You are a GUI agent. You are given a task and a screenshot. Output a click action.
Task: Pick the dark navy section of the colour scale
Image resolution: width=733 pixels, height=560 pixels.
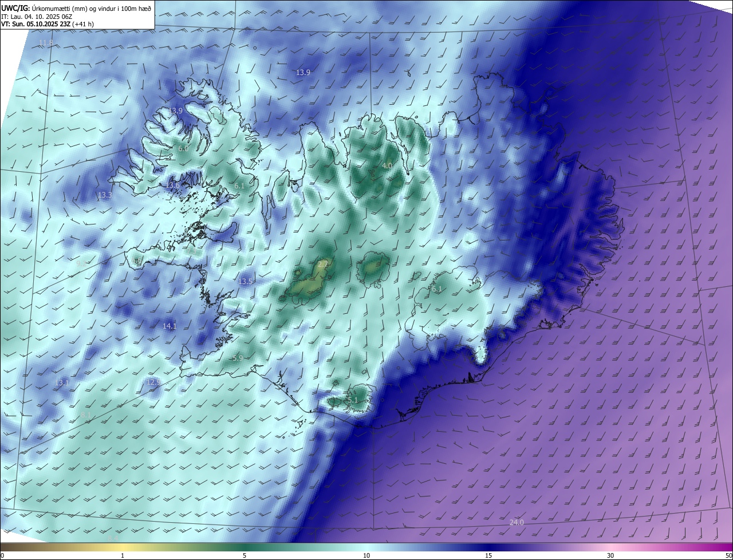pyautogui.click(x=488, y=547)
